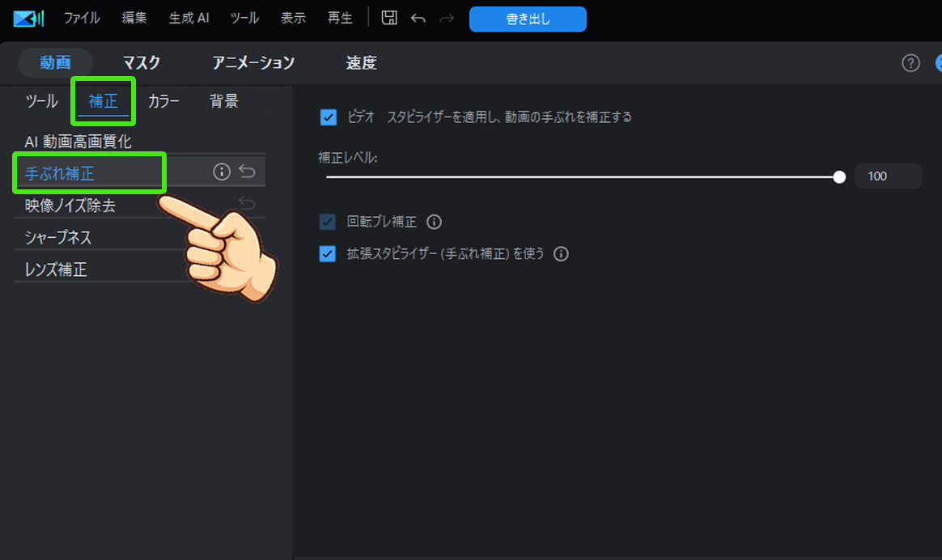Disable the ビデオ スタビライザー checkbox
Screen dimensions: 942x560
pos(328,117)
